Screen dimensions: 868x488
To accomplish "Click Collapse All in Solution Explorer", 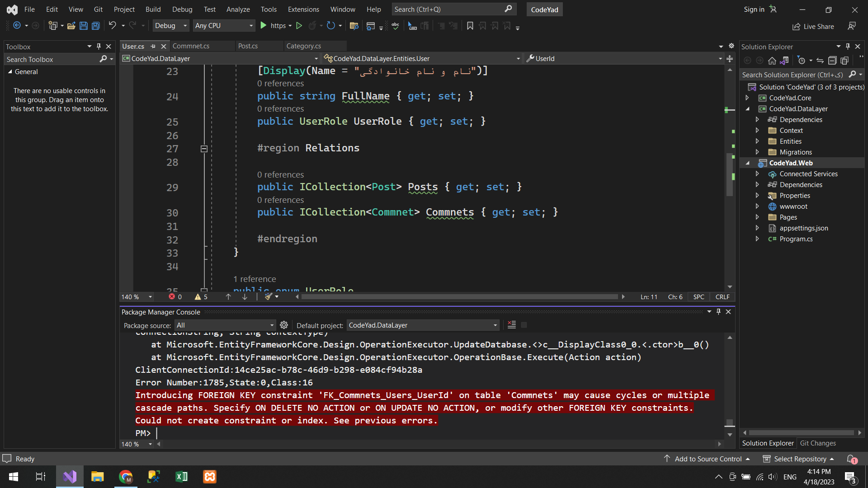I will tap(832, 61).
